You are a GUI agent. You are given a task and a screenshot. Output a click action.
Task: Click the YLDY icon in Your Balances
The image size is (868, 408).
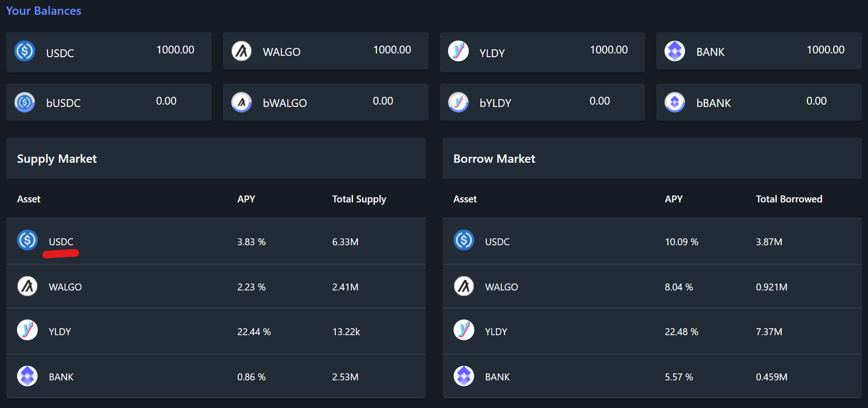coord(458,51)
